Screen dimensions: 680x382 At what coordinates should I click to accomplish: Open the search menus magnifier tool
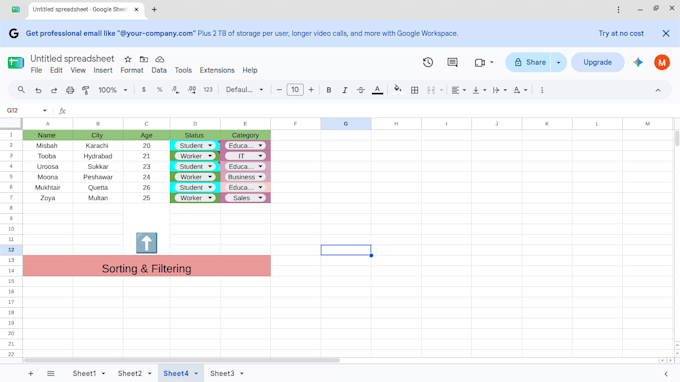click(x=21, y=90)
